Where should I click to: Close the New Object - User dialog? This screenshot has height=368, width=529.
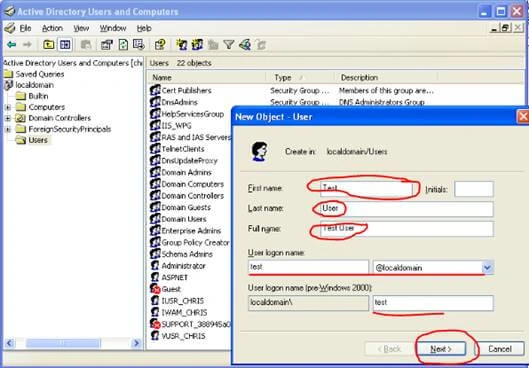click(523, 117)
